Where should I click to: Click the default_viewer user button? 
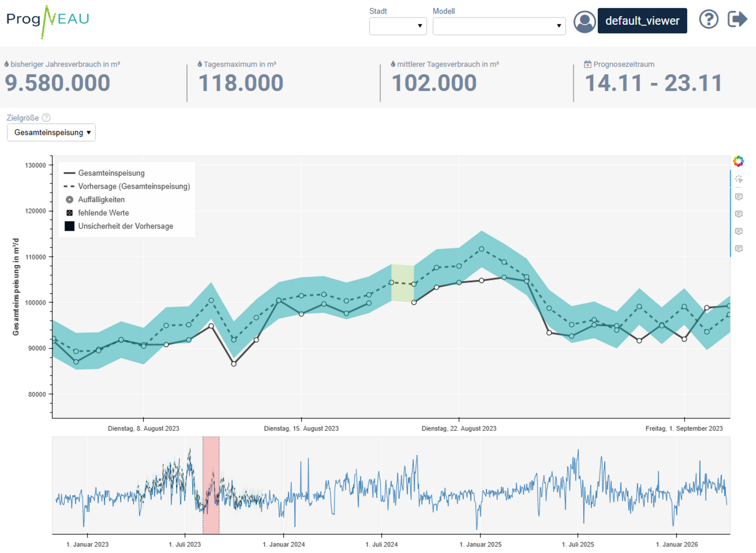tap(642, 21)
